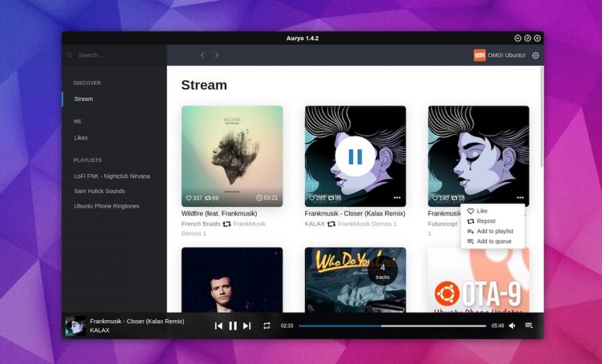The height and width of the screenshot is (364, 602).
Task: Open Futurecop artist link
Action: pyautogui.click(x=443, y=224)
